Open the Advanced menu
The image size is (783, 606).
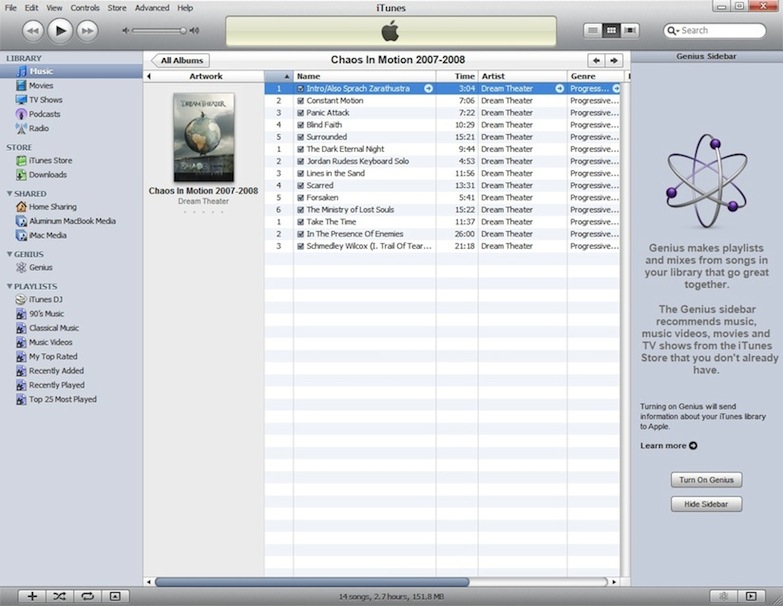pos(152,8)
